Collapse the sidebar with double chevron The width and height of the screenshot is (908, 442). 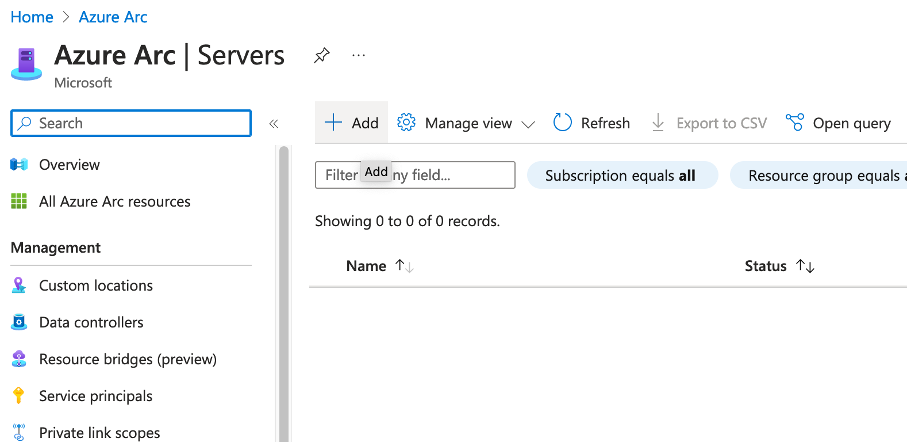[274, 123]
